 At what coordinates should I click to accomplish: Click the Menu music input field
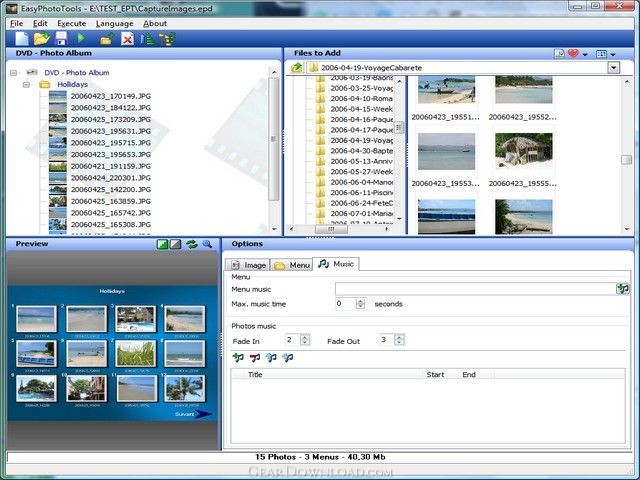point(475,289)
